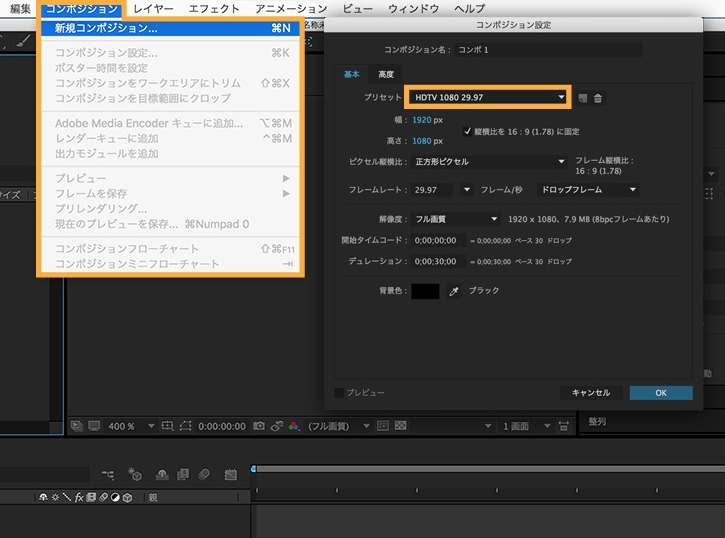Click the 0:00:00:00 viewer timecode
Screen dimensions: 725x538
[x=222, y=426]
